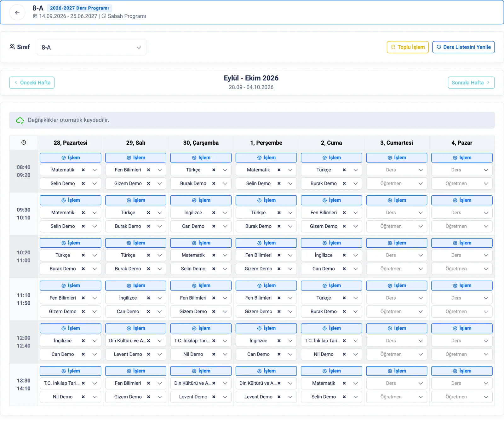Remove Burak Demo from Çarşamba 08:40 slot

pyautogui.click(x=214, y=183)
